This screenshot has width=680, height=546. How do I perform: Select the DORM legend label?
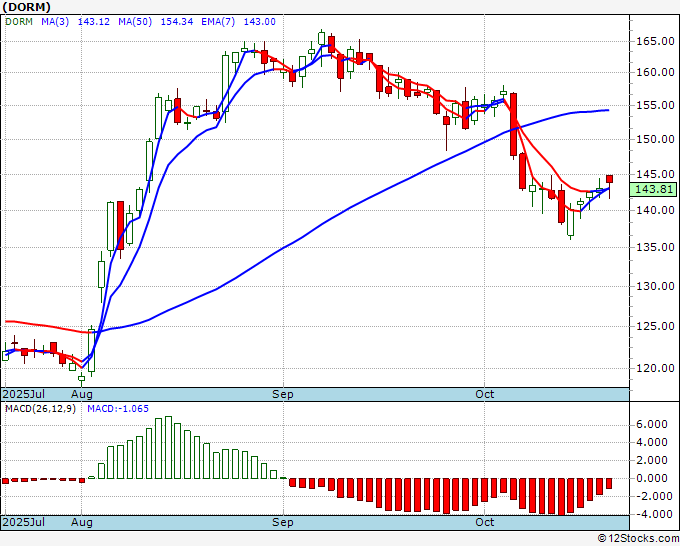click(19, 22)
